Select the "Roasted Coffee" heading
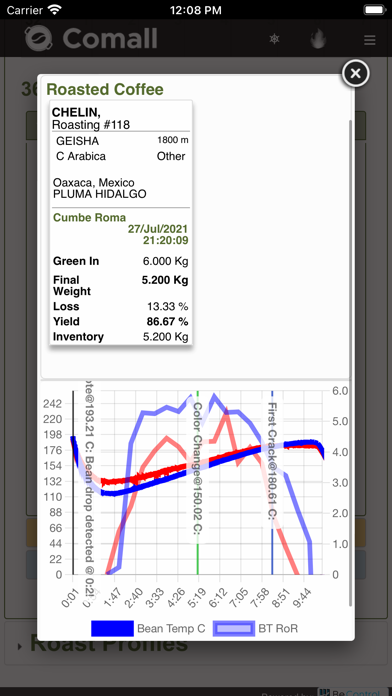 click(105, 89)
